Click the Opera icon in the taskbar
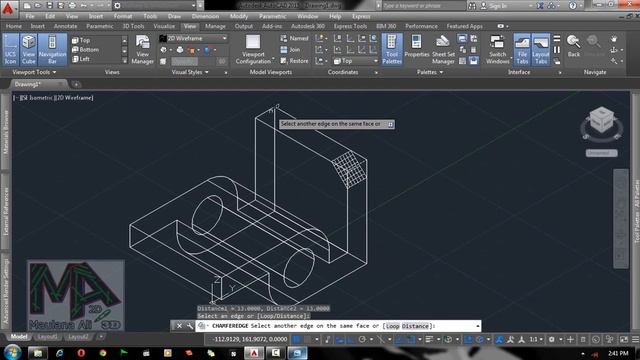The image size is (640, 360). click(81, 353)
